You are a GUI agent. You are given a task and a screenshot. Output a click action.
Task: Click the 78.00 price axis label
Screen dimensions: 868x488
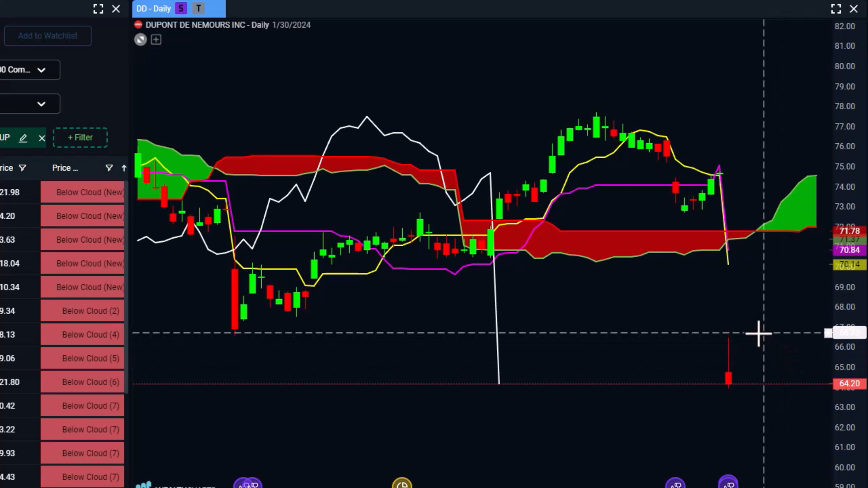[844, 106]
